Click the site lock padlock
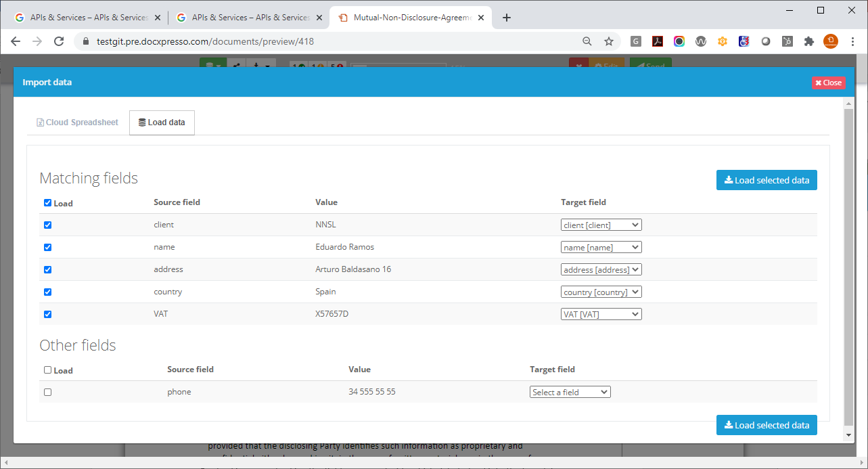 85,41
